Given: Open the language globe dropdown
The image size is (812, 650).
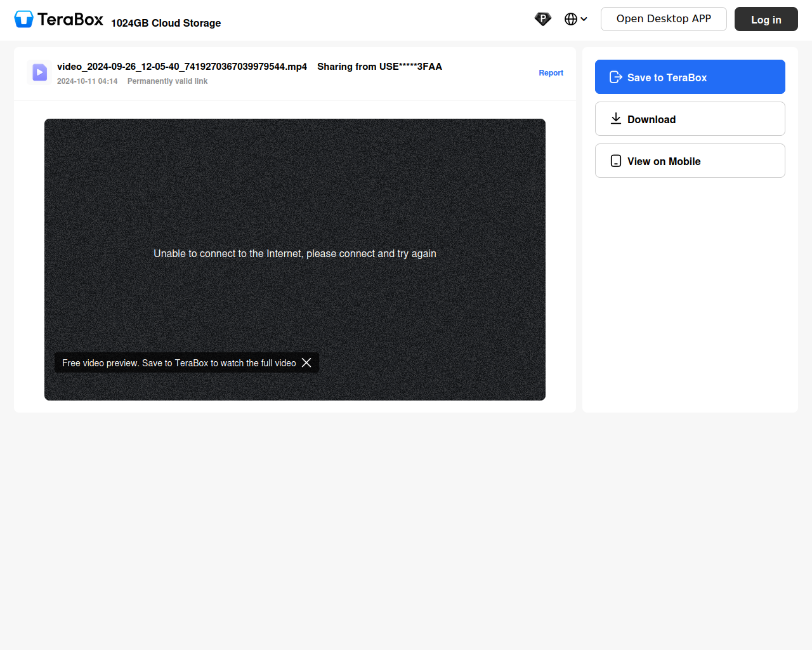Looking at the screenshot, I should (x=575, y=19).
